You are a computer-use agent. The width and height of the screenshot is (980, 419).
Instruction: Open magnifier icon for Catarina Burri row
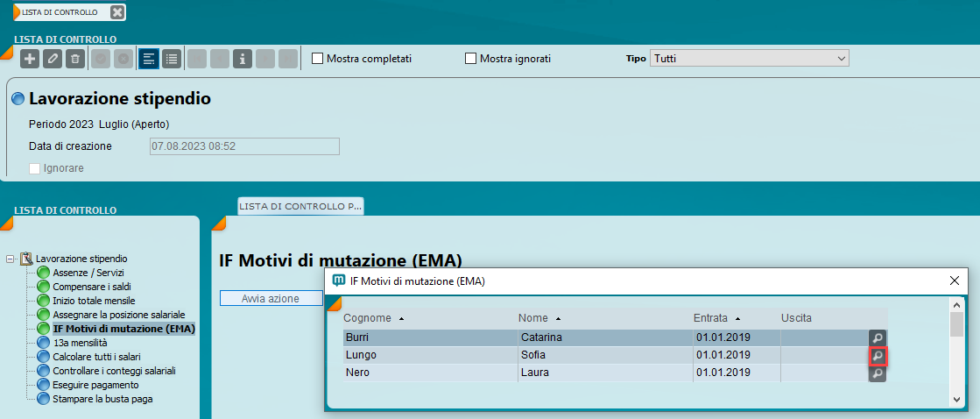coord(878,337)
